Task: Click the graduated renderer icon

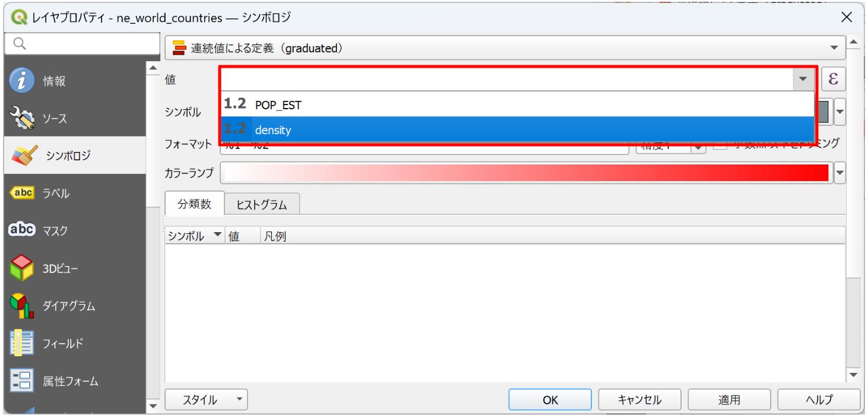Action: click(179, 48)
